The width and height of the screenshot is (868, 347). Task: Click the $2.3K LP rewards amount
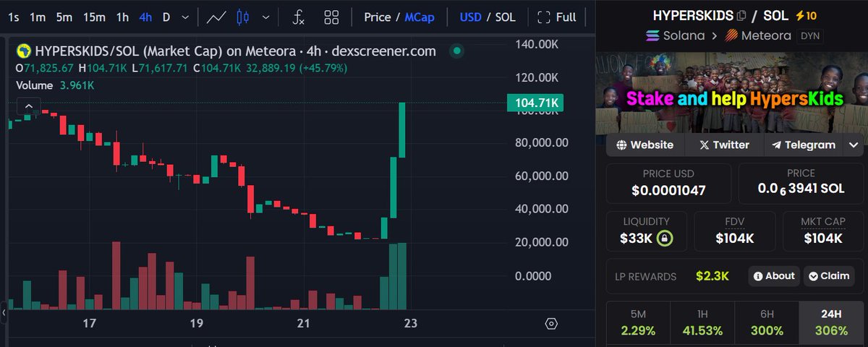712,276
